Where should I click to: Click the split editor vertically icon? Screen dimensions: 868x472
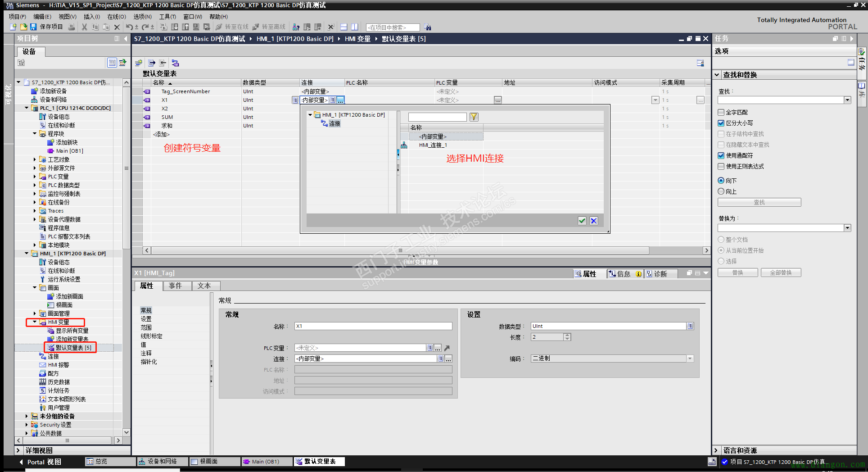355,27
